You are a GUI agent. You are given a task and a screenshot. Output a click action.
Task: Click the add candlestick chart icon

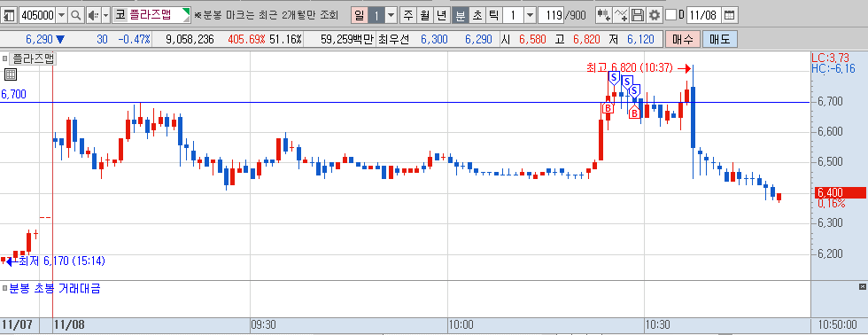603,15
